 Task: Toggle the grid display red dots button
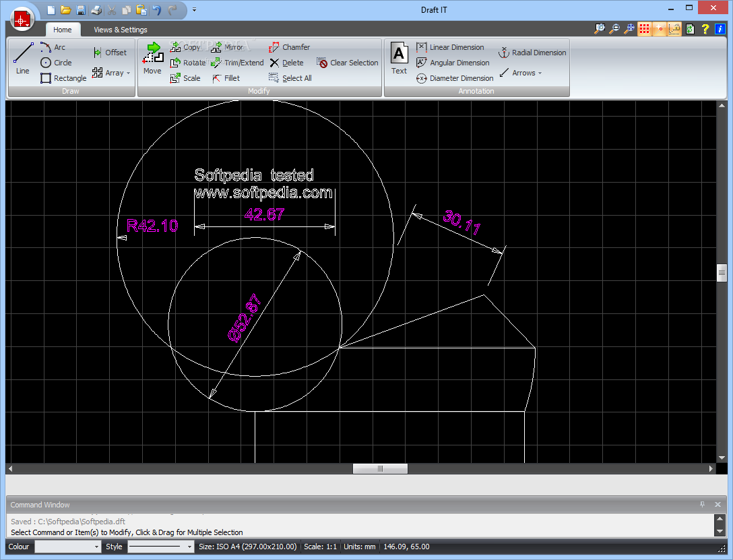tap(645, 29)
